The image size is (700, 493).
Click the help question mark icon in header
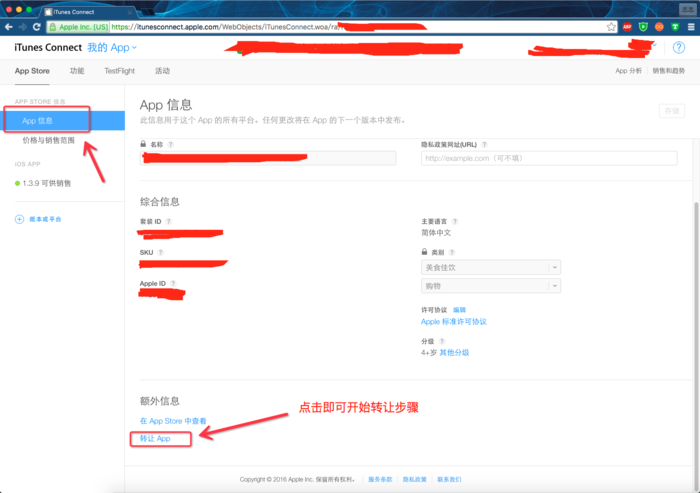coord(679,47)
